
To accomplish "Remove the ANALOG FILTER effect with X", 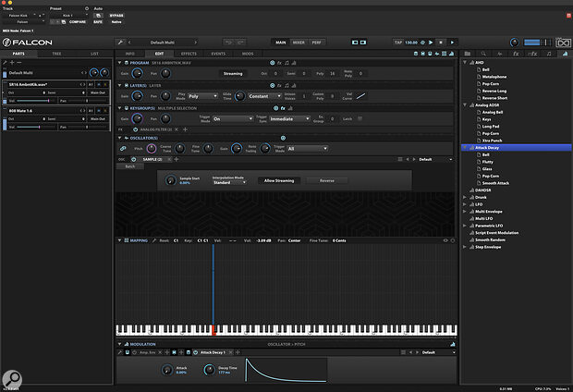I will (x=177, y=129).
